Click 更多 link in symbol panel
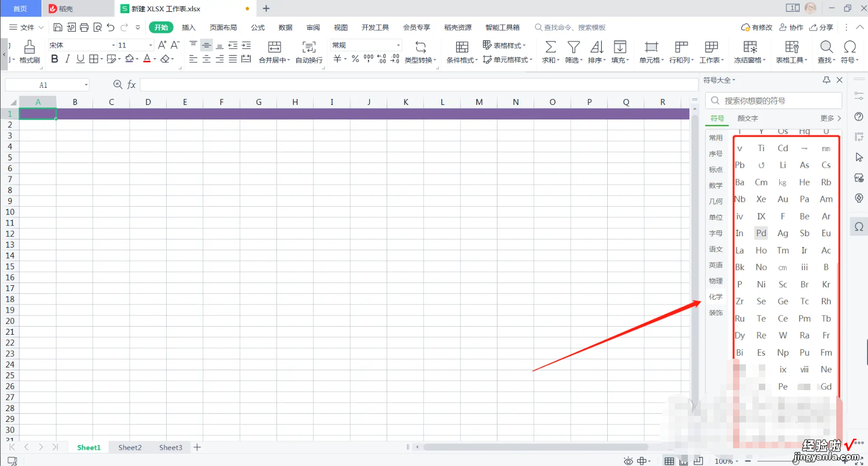Screen dimensions: 868x466 pos(831,118)
